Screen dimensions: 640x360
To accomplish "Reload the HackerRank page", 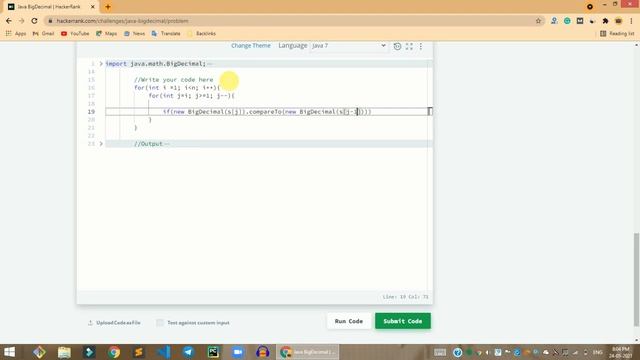I will click(35, 21).
